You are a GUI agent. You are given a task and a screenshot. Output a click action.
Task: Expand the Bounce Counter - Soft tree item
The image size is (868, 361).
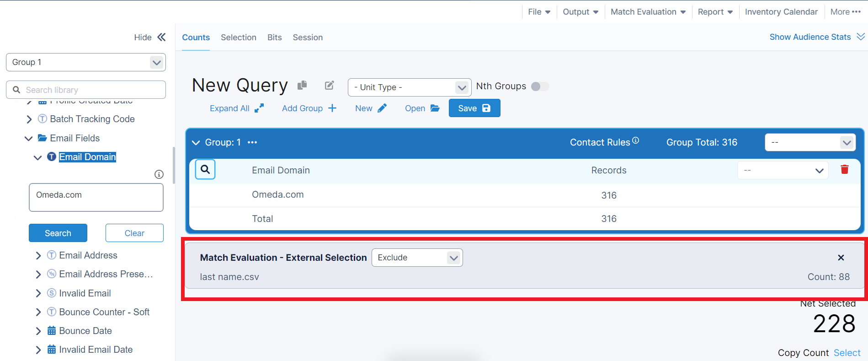tap(38, 312)
